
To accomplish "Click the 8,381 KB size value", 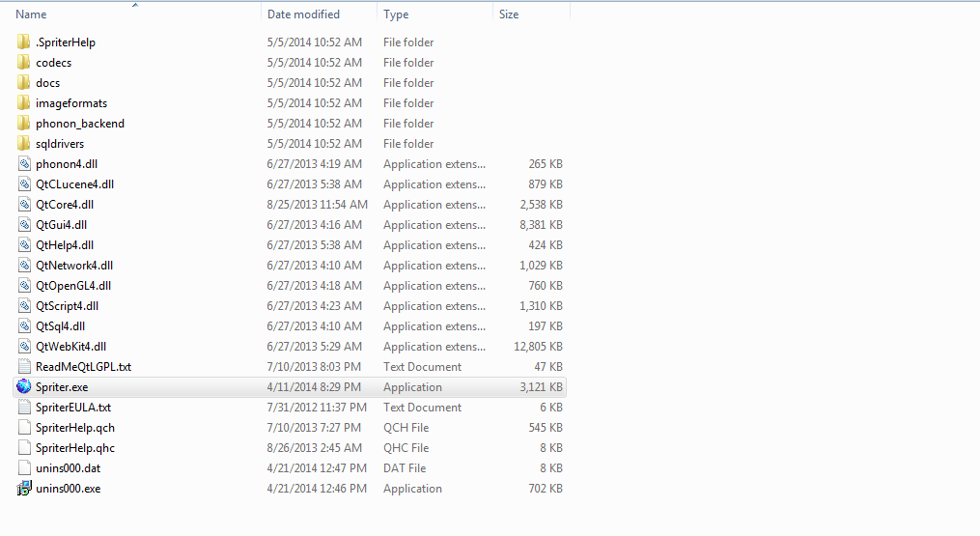I will coord(542,224).
